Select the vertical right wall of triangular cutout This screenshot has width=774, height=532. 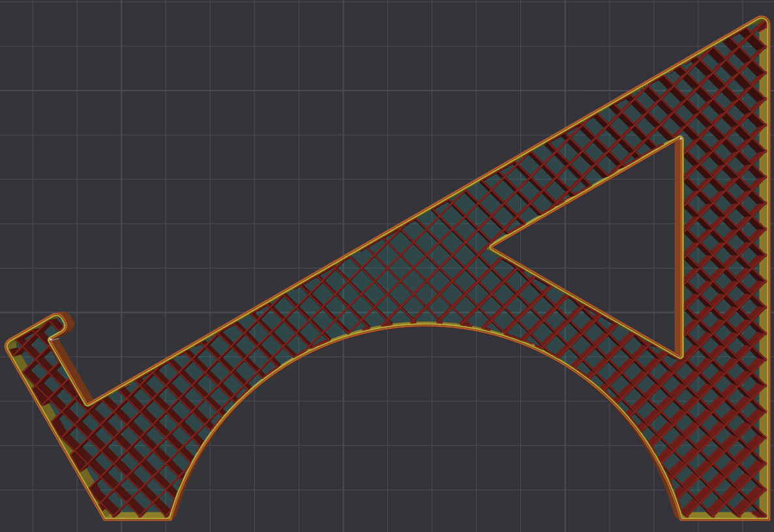tap(681, 248)
